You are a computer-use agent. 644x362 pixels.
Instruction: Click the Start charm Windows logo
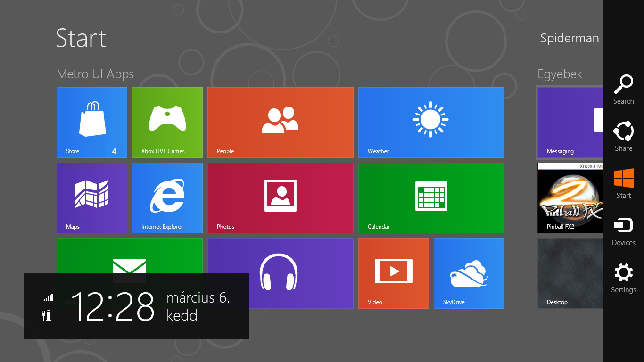coord(623,179)
